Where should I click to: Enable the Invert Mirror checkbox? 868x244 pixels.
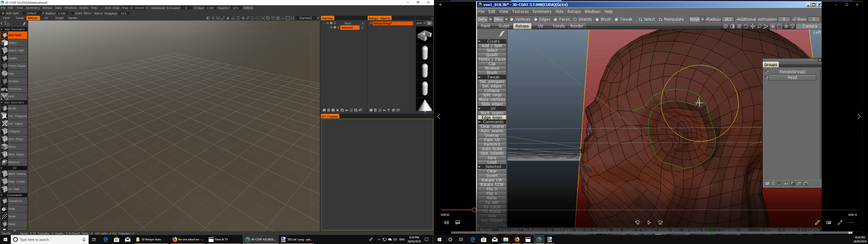coord(72,14)
